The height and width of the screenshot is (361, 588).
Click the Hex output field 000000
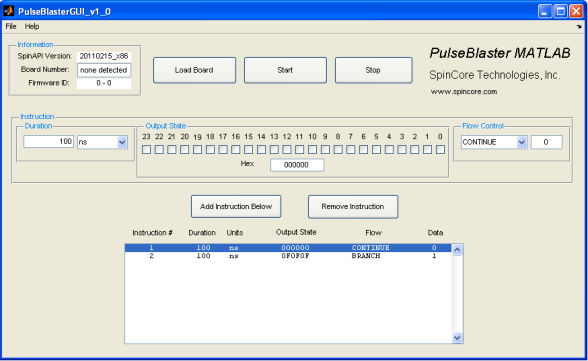click(x=297, y=165)
